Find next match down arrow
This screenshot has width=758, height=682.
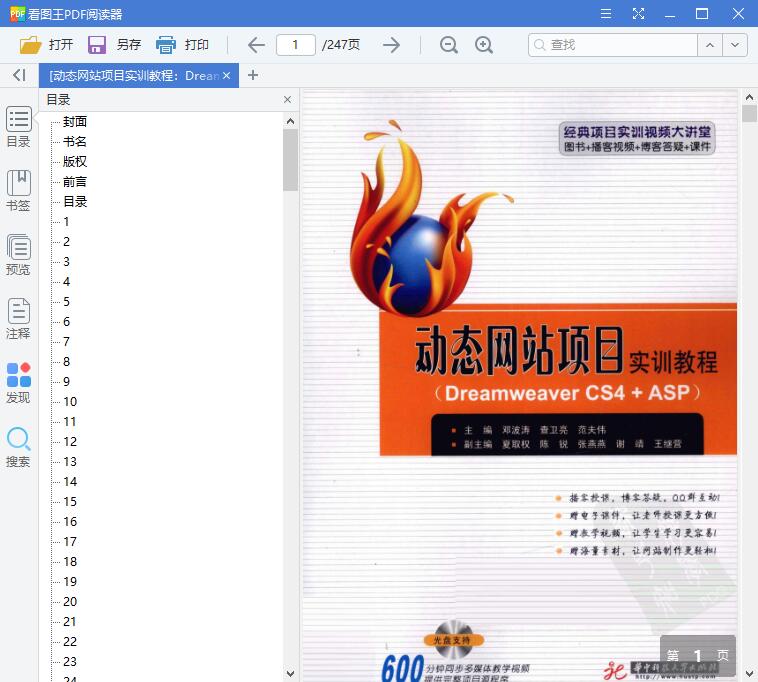click(735, 45)
